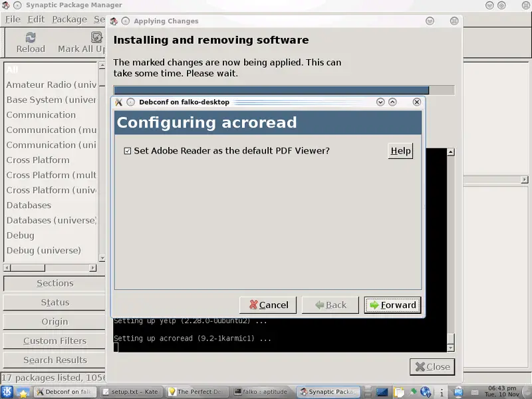
Task: Click the Search Results button
Action: pyautogui.click(x=55, y=360)
